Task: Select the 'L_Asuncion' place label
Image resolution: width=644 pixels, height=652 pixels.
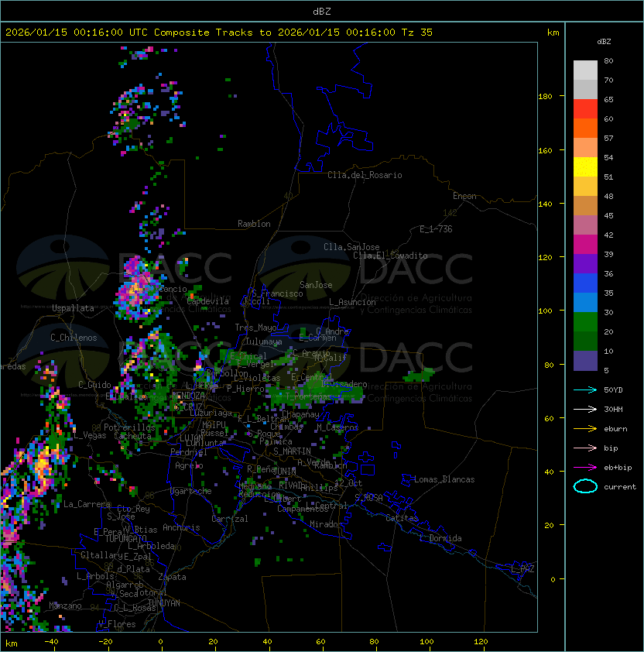Action: 352,302
